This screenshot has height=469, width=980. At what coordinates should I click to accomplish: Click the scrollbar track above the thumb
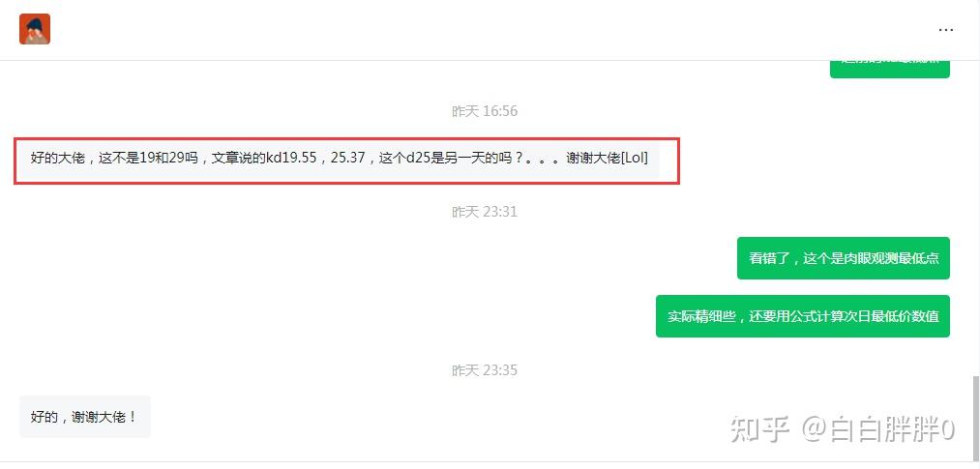tap(975, 219)
